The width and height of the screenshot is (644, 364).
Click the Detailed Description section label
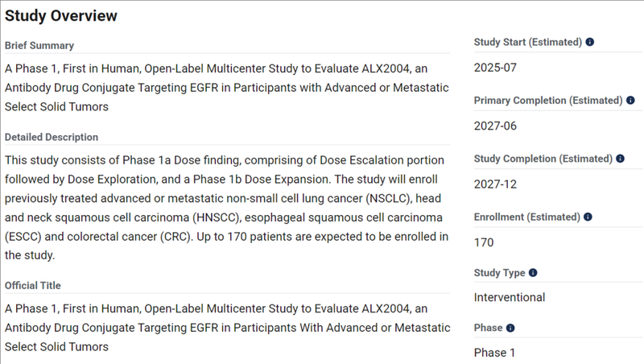tap(52, 137)
